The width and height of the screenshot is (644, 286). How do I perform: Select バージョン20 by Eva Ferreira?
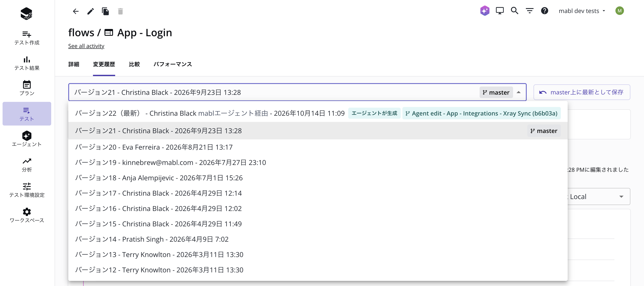click(318, 147)
